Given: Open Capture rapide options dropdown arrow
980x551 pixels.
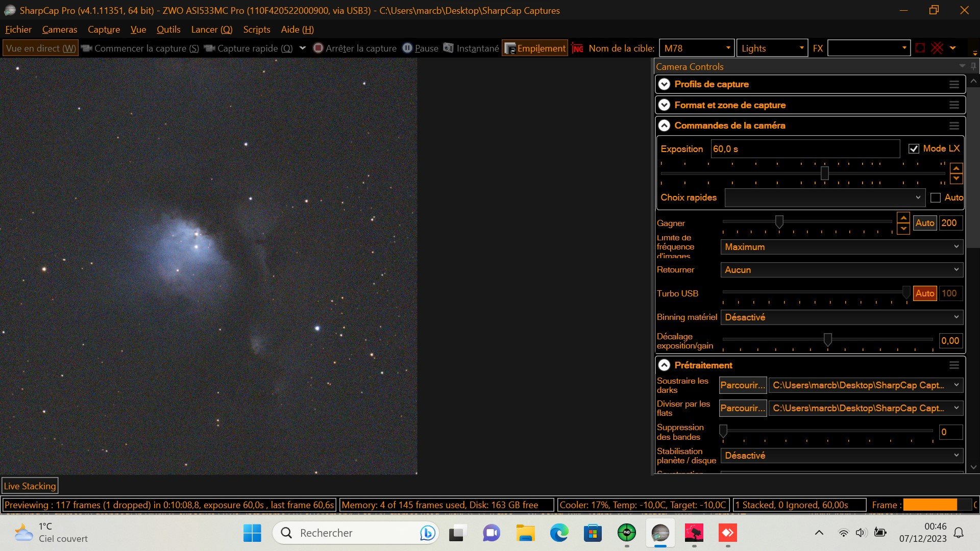Looking at the screenshot, I should point(302,48).
